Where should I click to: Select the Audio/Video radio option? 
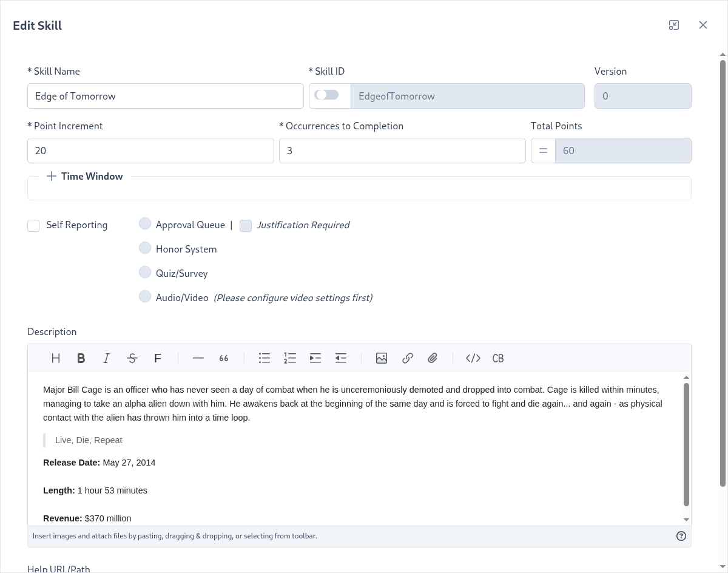[145, 297]
